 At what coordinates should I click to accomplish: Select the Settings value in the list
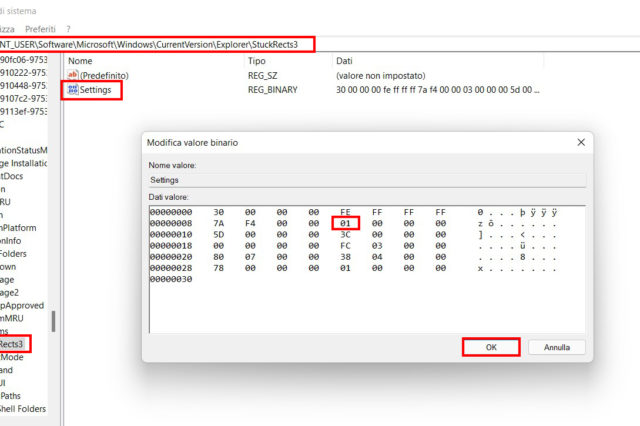pos(95,90)
